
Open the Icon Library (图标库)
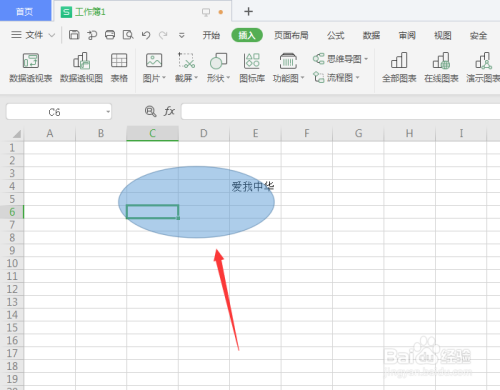[252, 68]
